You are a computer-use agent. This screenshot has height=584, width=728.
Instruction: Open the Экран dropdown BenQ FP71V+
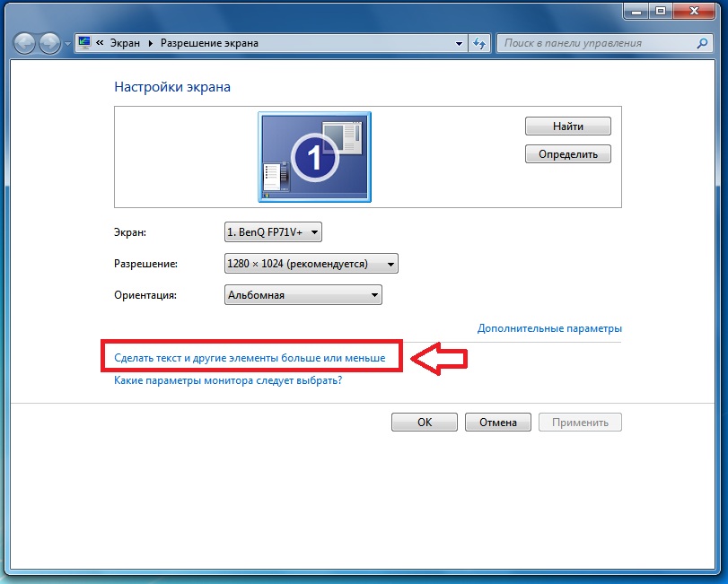click(273, 232)
